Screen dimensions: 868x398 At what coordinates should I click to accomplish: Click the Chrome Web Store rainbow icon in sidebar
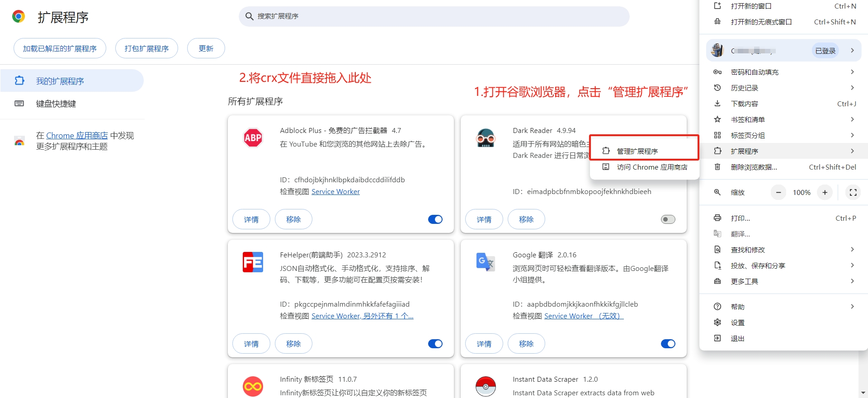(x=19, y=141)
